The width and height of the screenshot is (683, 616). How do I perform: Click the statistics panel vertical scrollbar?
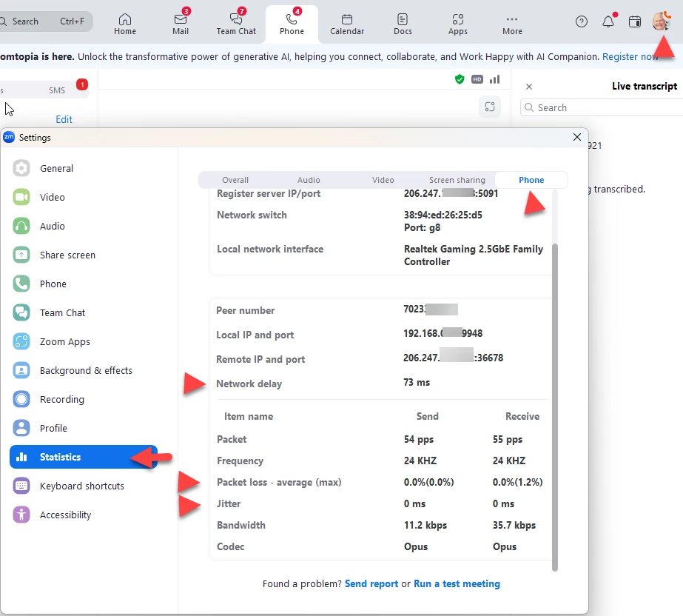554,407
